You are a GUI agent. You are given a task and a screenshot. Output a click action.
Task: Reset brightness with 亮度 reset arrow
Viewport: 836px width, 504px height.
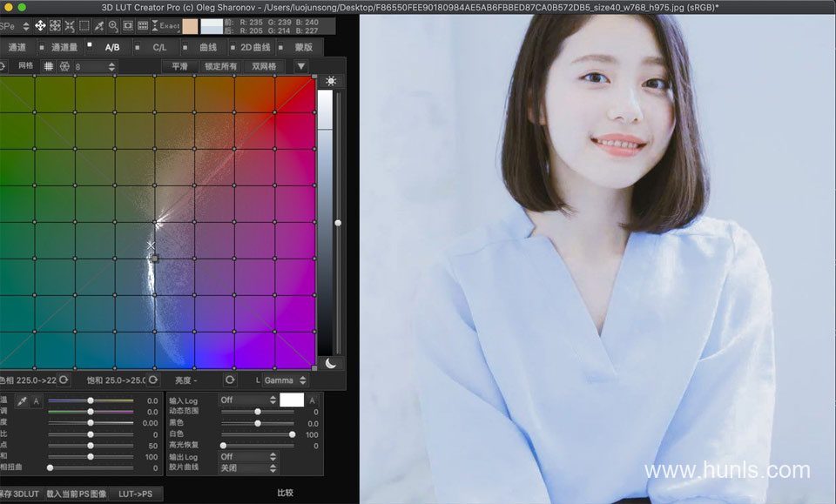[230, 380]
